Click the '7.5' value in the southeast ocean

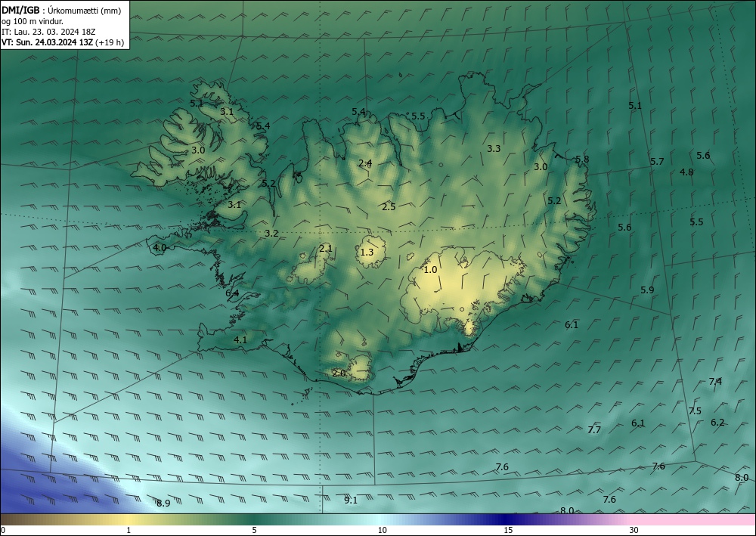point(695,411)
